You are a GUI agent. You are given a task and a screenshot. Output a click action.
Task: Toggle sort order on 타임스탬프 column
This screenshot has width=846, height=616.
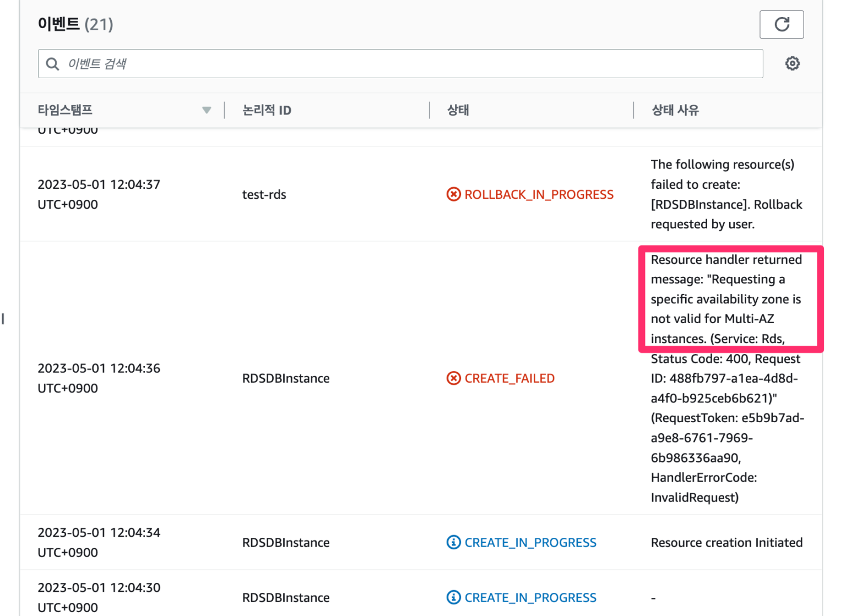coord(64,110)
